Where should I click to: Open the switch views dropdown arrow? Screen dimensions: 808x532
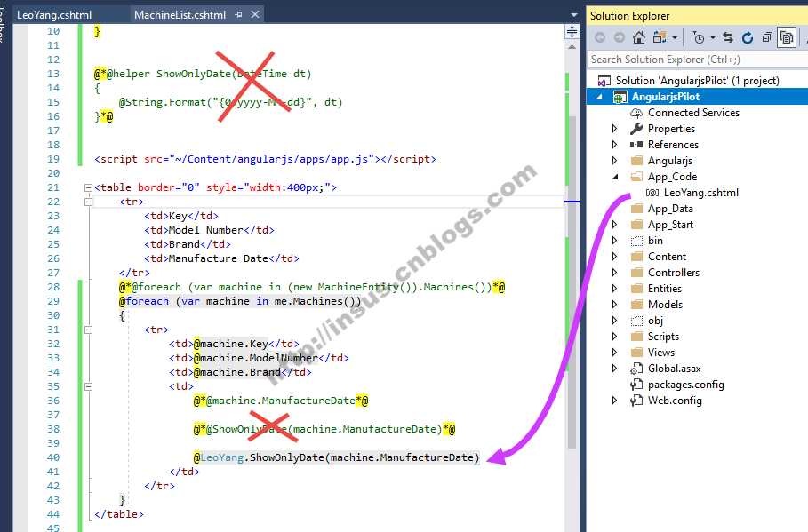[675, 37]
